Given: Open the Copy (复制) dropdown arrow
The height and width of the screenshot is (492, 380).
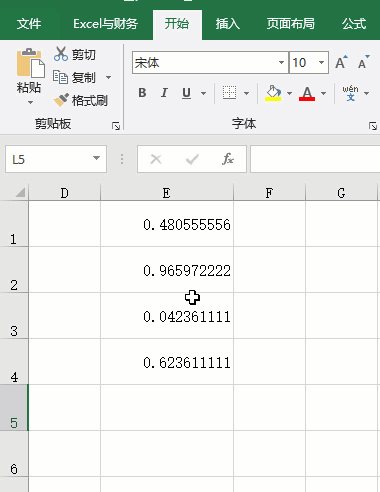Looking at the screenshot, I should click(x=108, y=77).
